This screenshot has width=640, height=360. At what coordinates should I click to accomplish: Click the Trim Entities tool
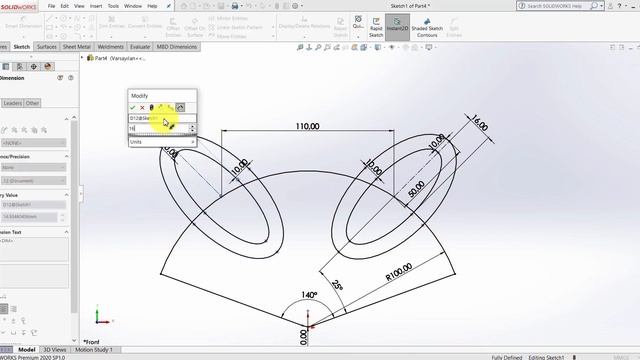(111, 23)
